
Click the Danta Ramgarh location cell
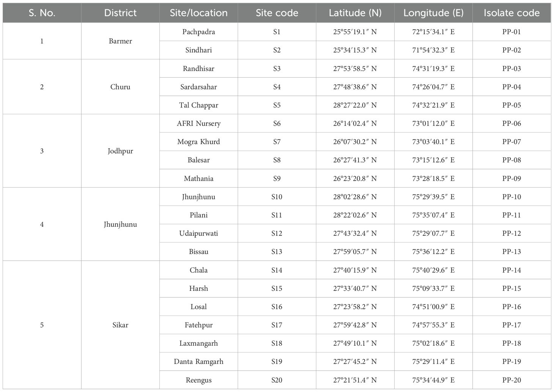click(198, 361)
